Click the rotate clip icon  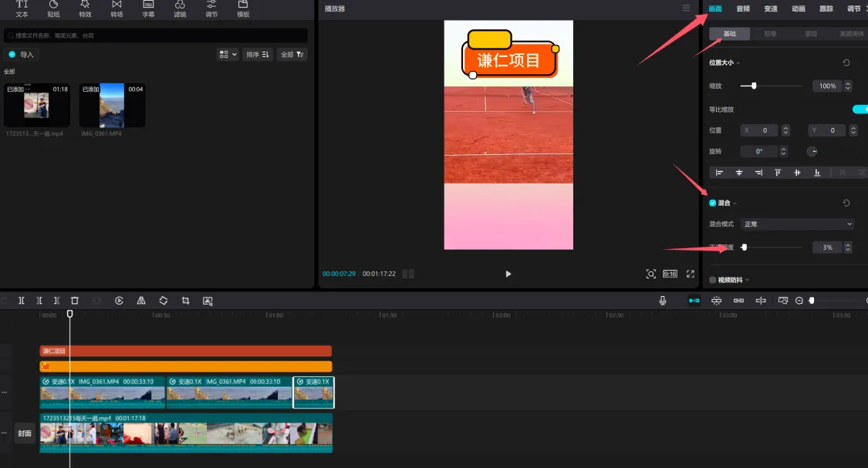(164, 301)
